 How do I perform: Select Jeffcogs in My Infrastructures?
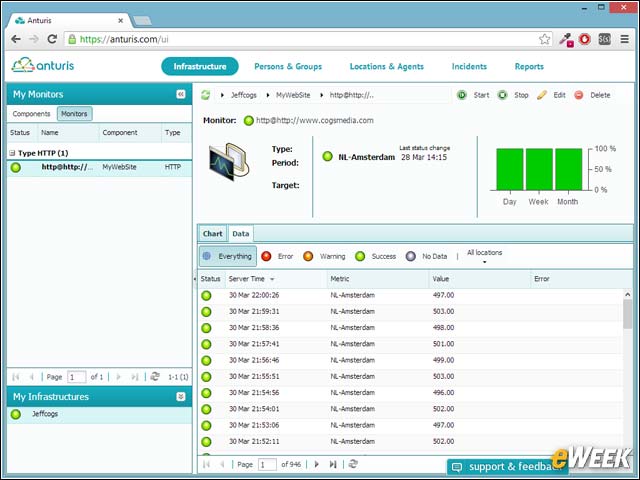pos(99,414)
